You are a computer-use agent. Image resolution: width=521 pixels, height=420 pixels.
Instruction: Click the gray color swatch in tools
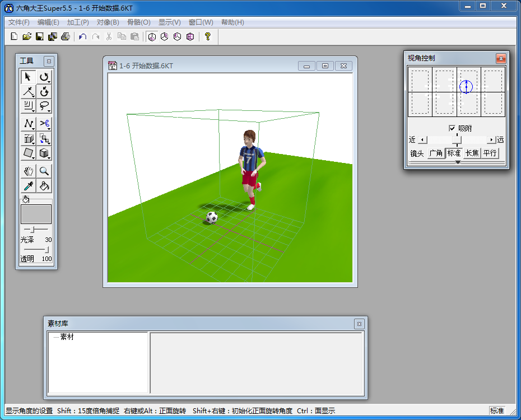(36, 214)
